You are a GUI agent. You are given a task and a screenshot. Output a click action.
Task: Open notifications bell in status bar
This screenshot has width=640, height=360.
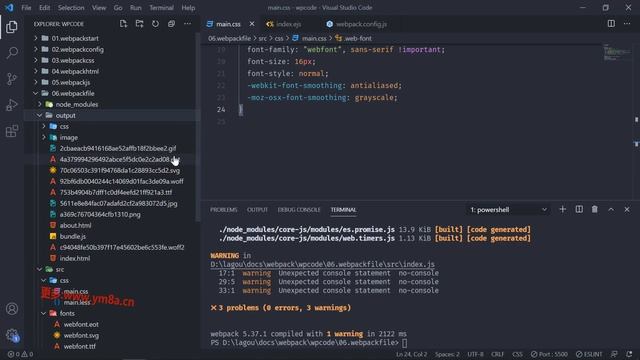point(629,354)
